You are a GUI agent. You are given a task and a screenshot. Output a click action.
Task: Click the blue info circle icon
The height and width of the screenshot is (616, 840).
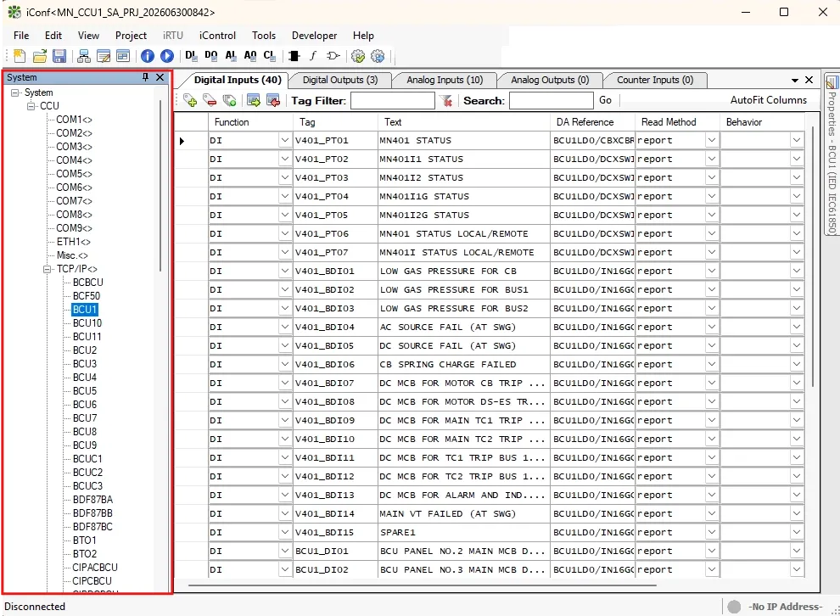[x=148, y=56]
